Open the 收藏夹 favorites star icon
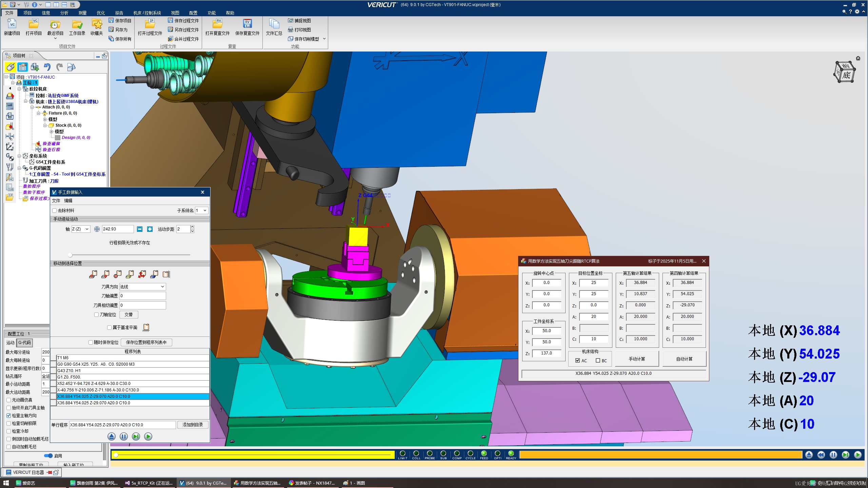This screenshot has width=868, height=488. [x=97, y=24]
